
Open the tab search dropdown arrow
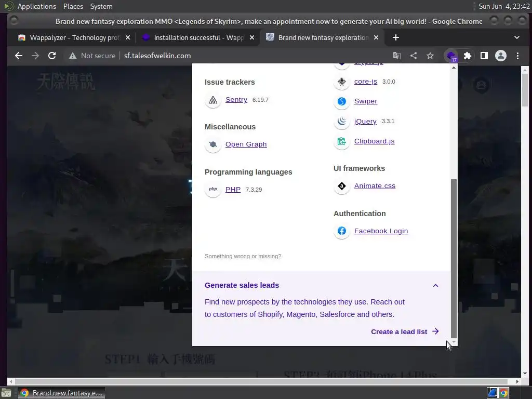click(517, 37)
